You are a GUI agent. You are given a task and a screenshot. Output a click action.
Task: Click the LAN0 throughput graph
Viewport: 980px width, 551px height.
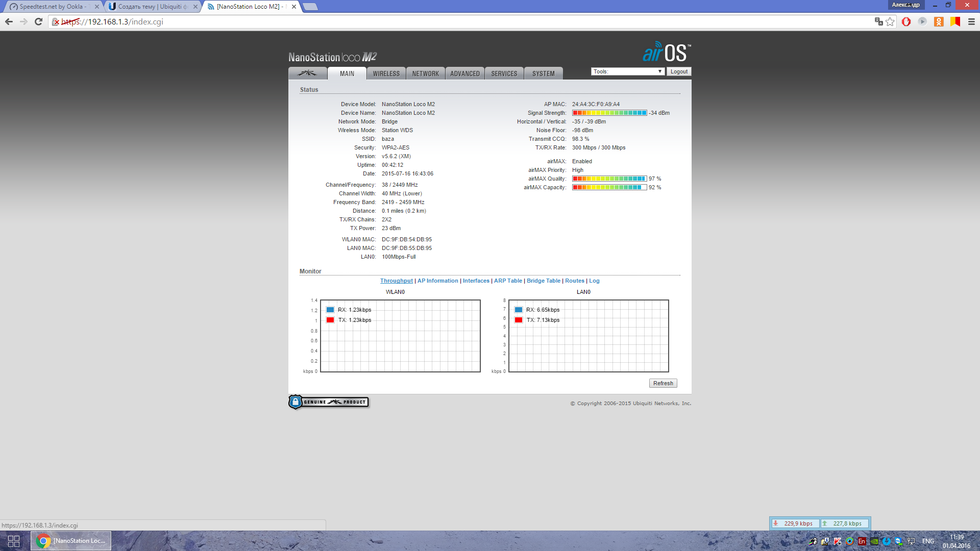click(x=589, y=336)
